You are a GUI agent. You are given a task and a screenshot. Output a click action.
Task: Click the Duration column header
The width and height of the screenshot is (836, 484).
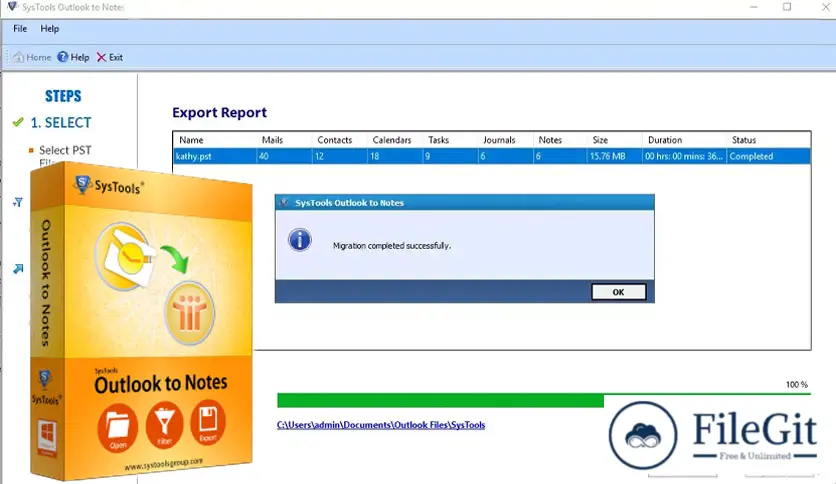pos(665,140)
